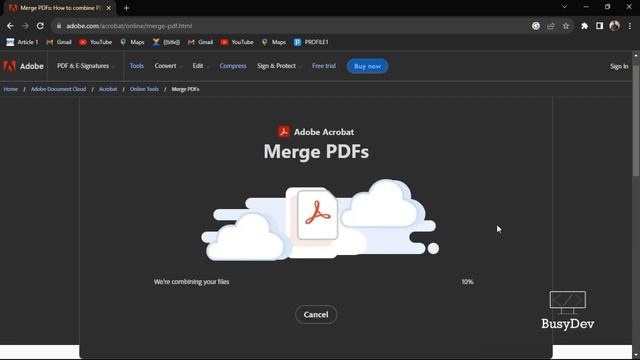Open the first Maps bookmark

pyautogui.click(x=132, y=42)
